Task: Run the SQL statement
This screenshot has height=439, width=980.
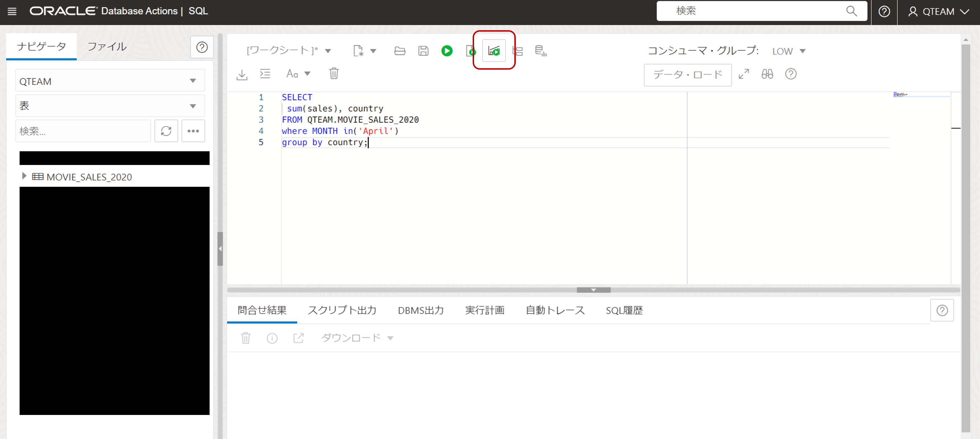Action: [x=447, y=51]
